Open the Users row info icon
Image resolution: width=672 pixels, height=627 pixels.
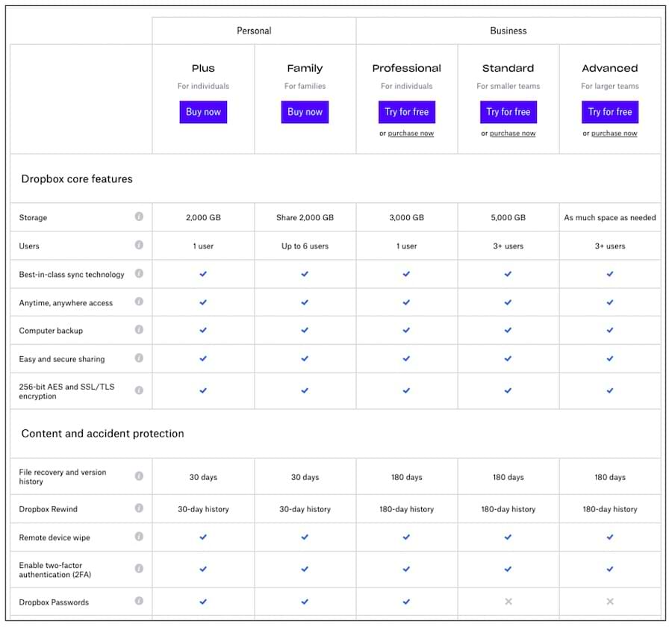[x=139, y=245]
